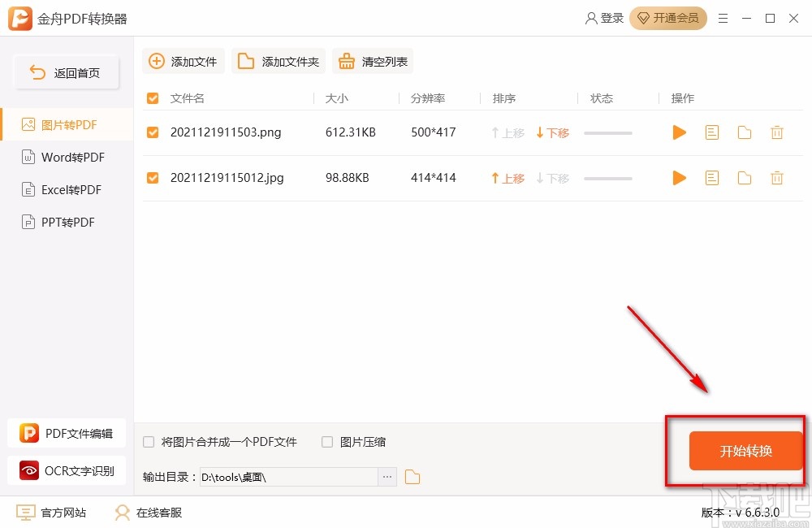Return home via 返回首页

click(67, 72)
